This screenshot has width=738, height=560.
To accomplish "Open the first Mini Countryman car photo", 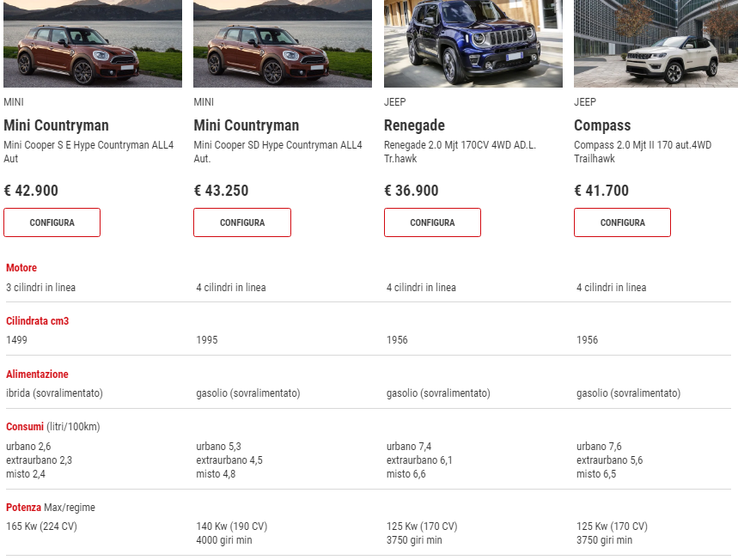I will [x=93, y=43].
